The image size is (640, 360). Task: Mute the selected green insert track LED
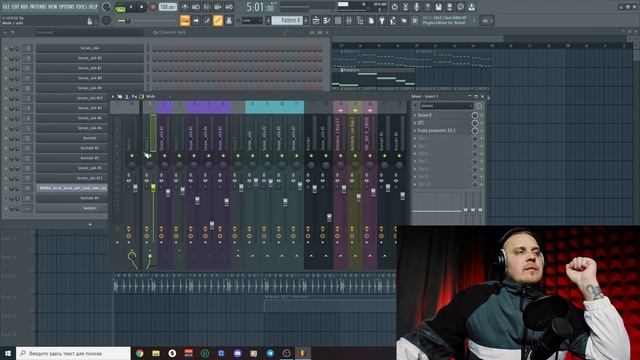(150, 156)
